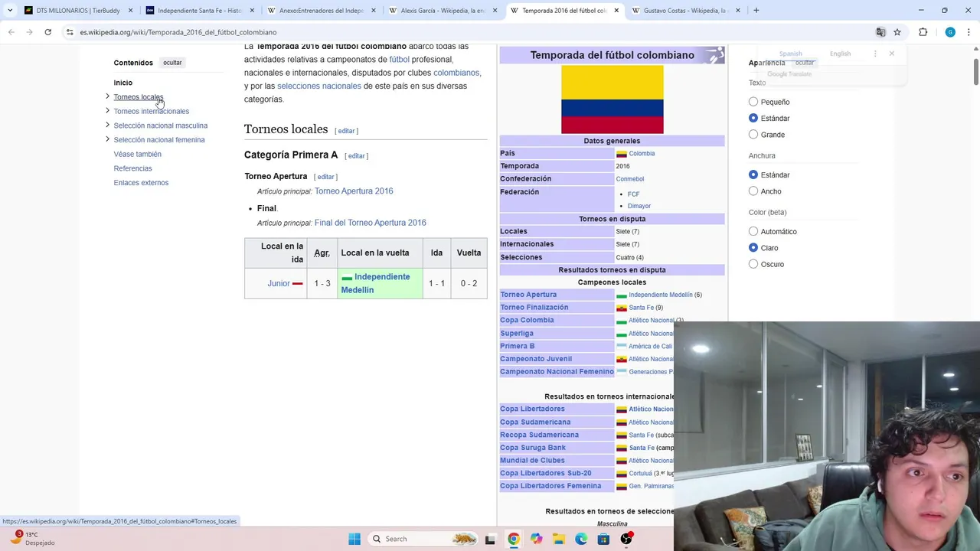Jump to Enlaces externos in contents
Image resolution: width=980 pixels, height=551 pixels.
click(x=141, y=183)
